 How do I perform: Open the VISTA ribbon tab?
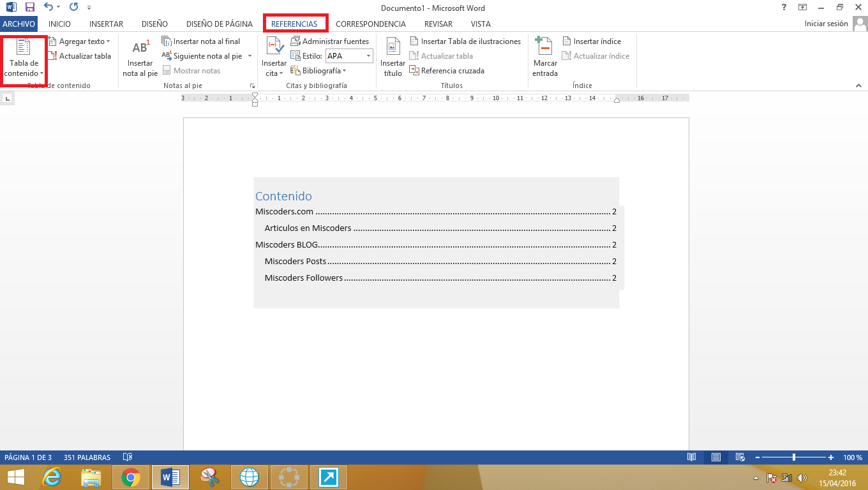click(481, 24)
